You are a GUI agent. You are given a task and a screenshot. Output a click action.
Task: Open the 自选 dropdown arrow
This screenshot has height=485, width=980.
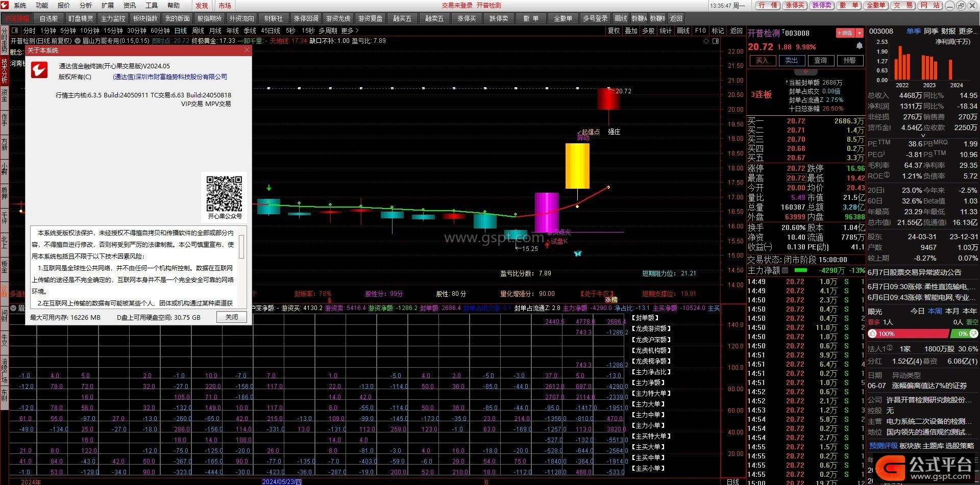pos(860,33)
